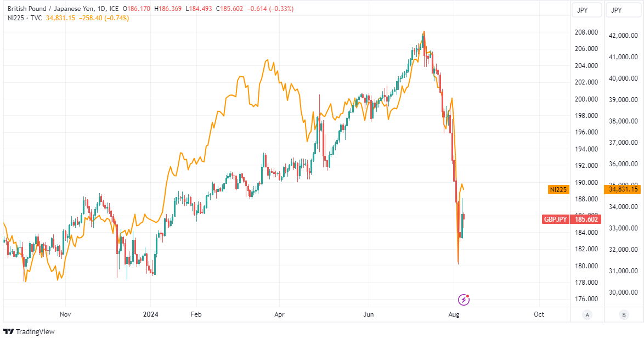This screenshot has width=644, height=338.
Task: Toggle price scale A mode
Action: pos(587,314)
